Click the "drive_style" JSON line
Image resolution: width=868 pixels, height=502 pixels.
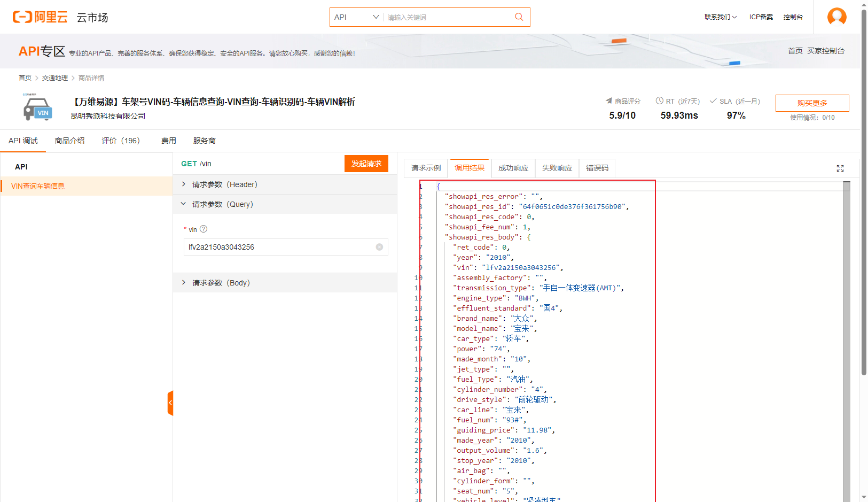point(504,399)
